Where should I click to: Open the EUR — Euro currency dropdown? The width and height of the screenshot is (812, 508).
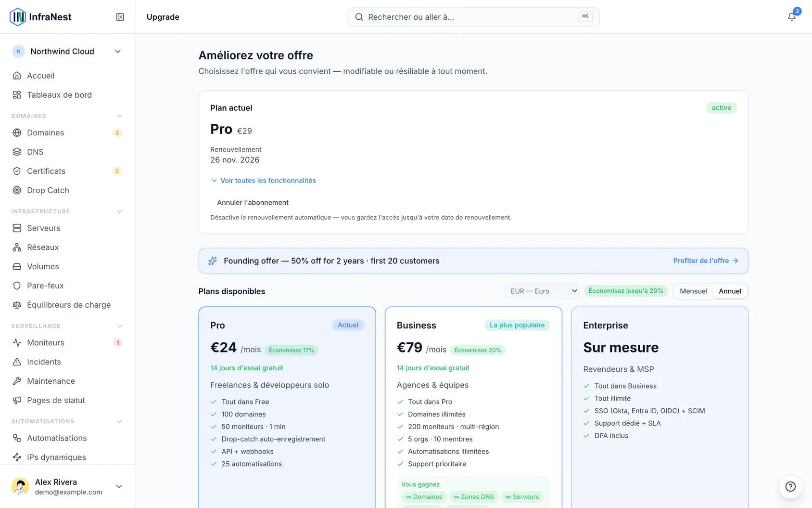pyautogui.click(x=542, y=291)
